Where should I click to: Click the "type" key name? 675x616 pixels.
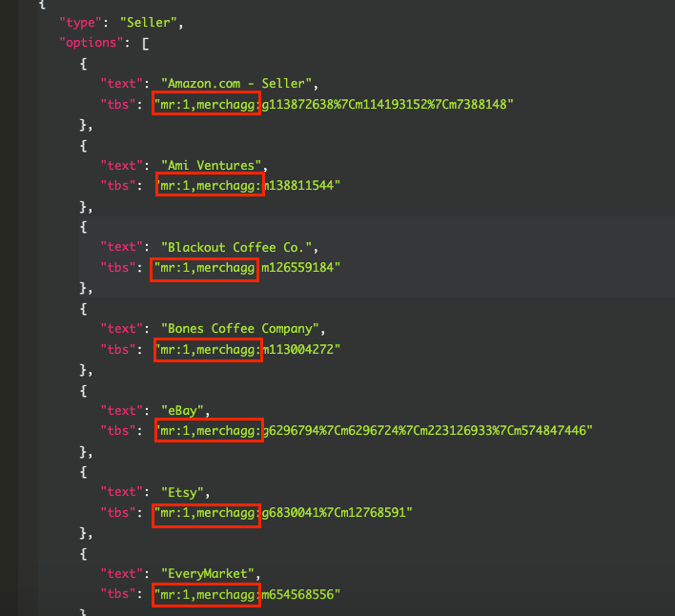pyautogui.click(x=80, y=22)
